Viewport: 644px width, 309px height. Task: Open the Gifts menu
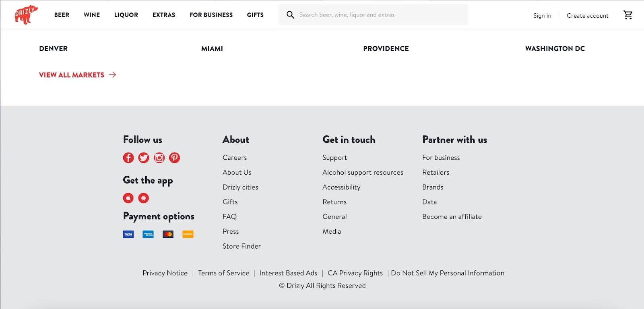coord(255,15)
